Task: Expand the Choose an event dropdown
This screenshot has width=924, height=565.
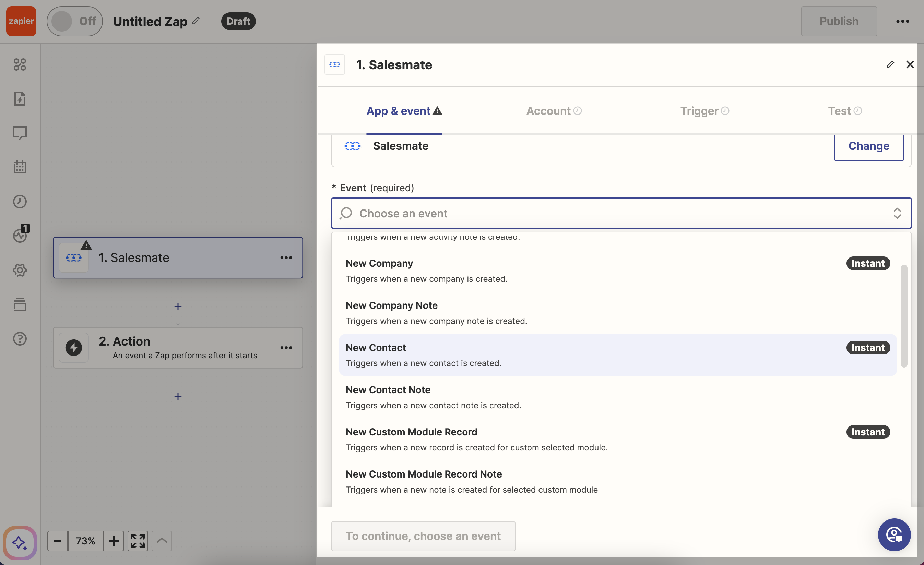Action: click(x=621, y=213)
